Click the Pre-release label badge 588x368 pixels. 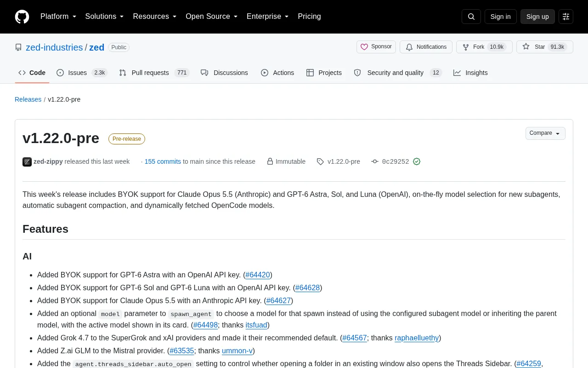click(x=127, y=139)
